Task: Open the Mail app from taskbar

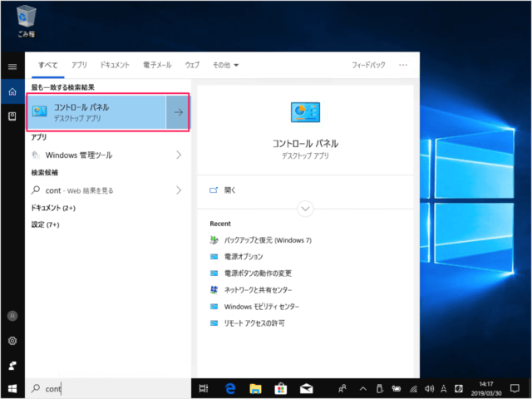Action: 306,388
